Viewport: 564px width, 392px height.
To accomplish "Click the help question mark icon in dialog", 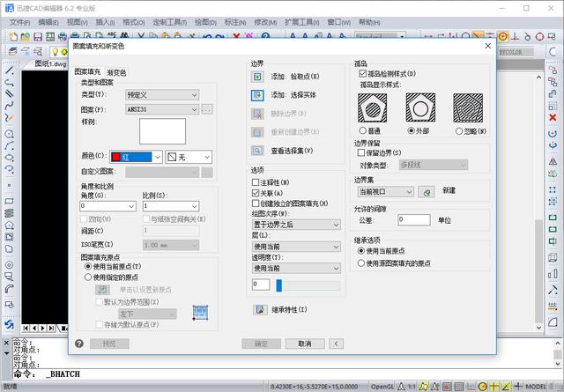I will click(79, 344).
